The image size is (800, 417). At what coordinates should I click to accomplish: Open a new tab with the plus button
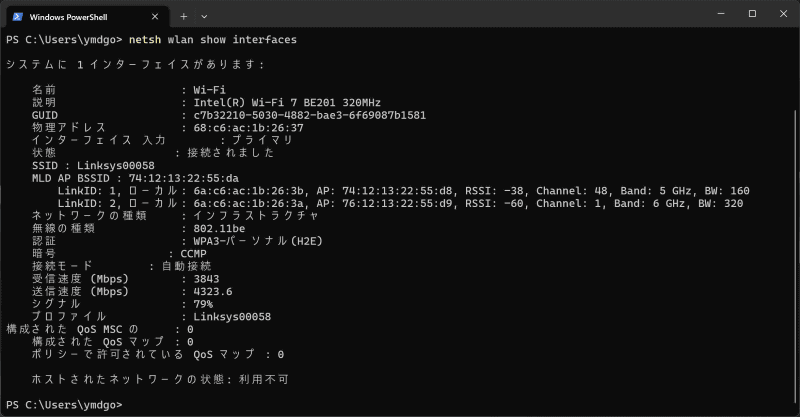[x=183, y=17]
